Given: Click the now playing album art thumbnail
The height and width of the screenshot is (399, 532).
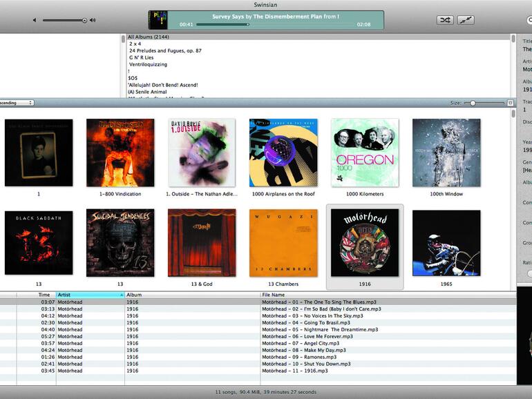Looking at the screenshot, I should pos(158,20).
